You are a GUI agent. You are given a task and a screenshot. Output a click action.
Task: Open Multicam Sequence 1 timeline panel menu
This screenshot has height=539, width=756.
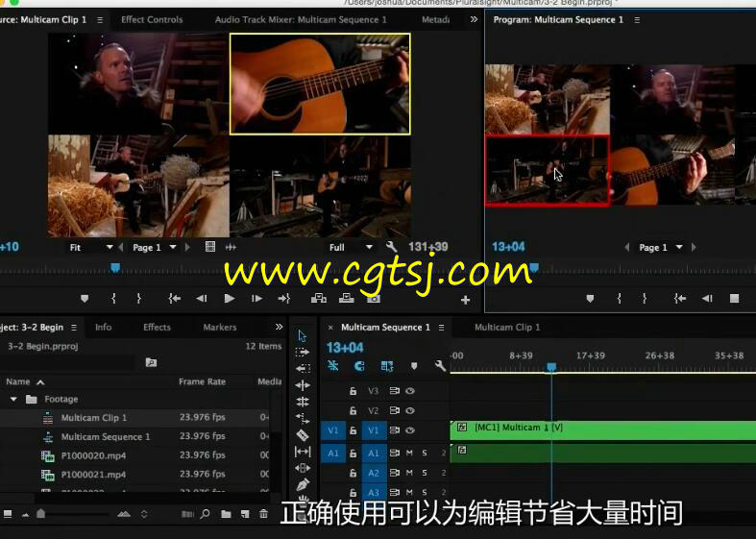(441, 328)
